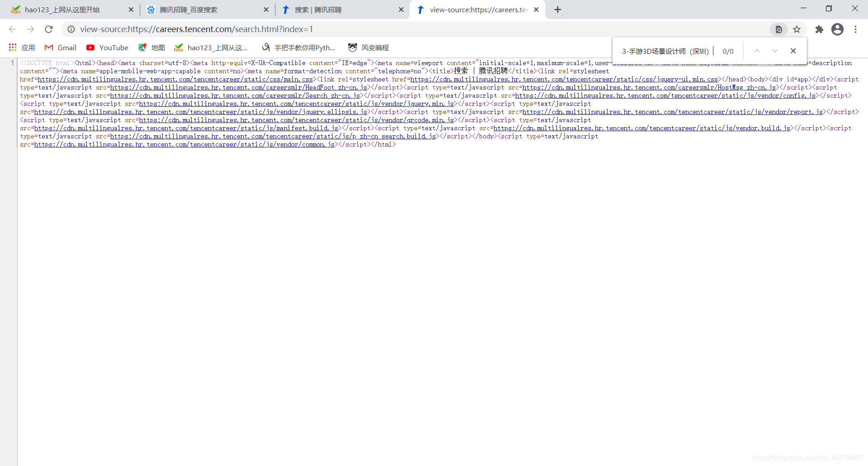Close the 搜索 | 腾讯招聘 tab
Screen dimensions: 868x466
pos(401,10)
